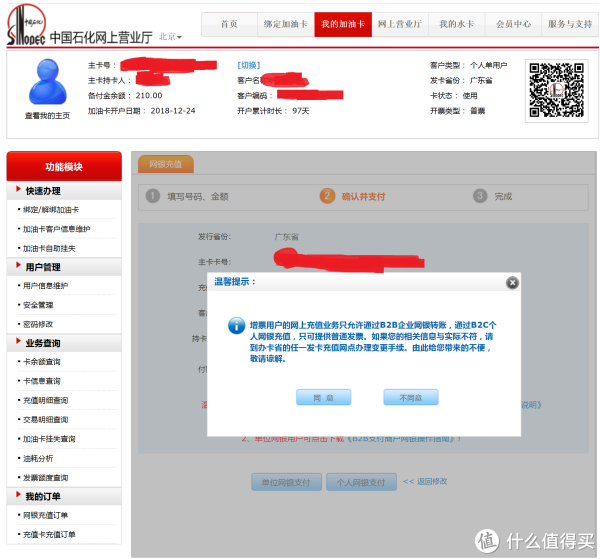Open 网银充值订单 item
The height and width of the screenshot is (559, 600).
click(x=46, y=515)
